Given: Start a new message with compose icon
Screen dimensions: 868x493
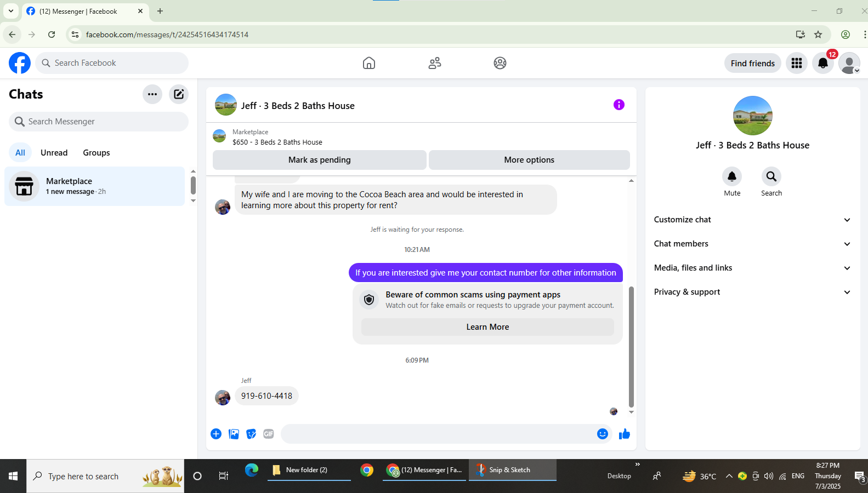Looking at the screenshot, I should click(179, 94).
